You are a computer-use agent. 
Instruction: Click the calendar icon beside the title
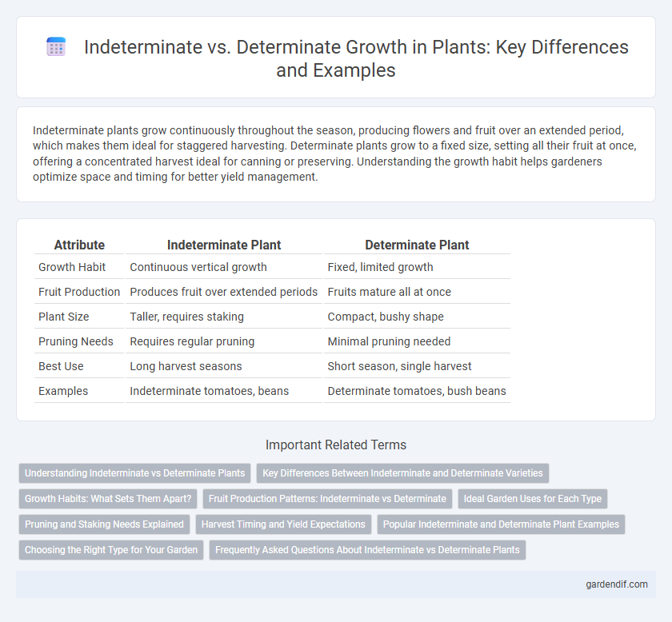(56, 46)
